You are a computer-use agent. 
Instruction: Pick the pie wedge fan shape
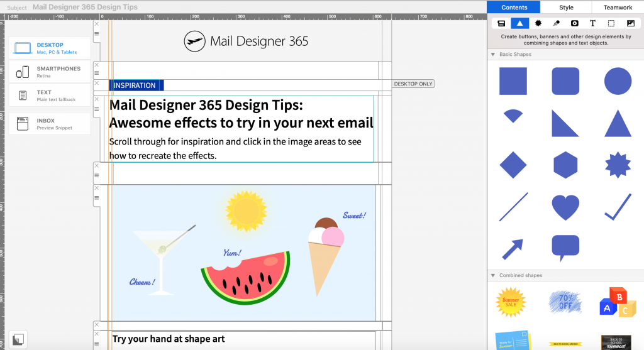(513, 116)
